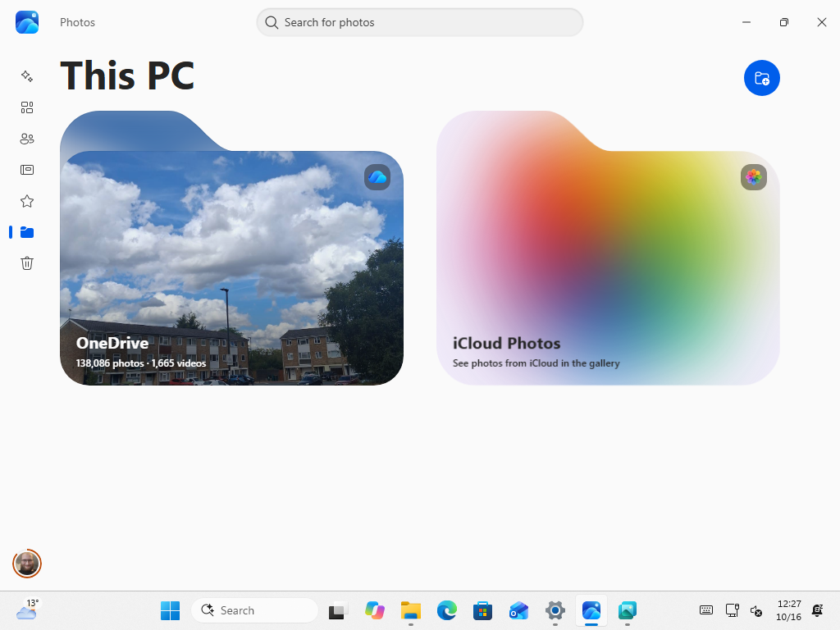Click the taskbar Search box
The height and width of the screenshot is (630, 840).
(x=254, y=610)
